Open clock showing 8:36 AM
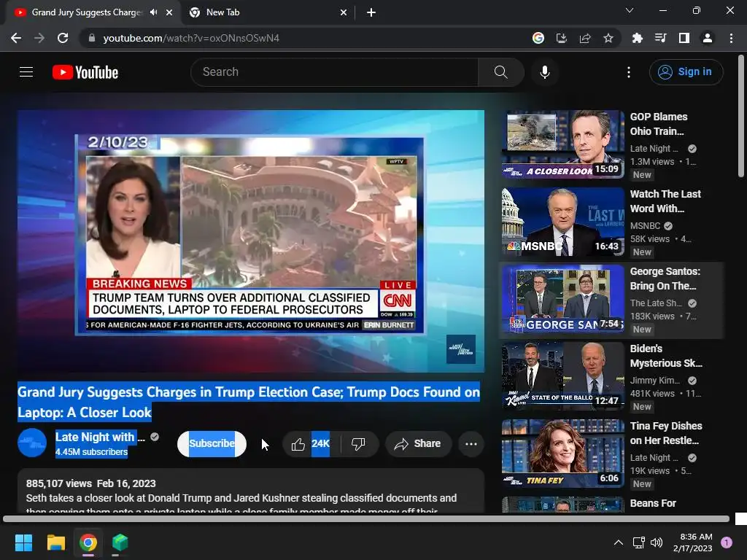Viewport: 747px width, 560px height. tap(693, 542)
